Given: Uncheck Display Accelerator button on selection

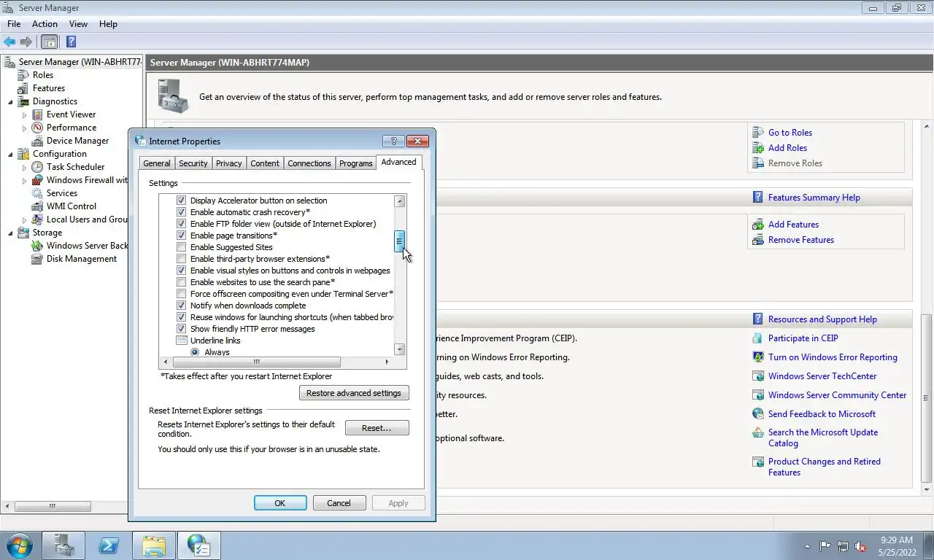Looking at the screenshot, I should click(x=182, y=201).
